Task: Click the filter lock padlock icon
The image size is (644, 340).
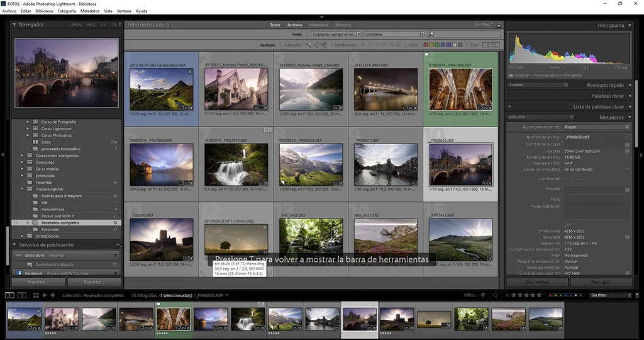Action: pyautogui.click(x=498, y=25)
